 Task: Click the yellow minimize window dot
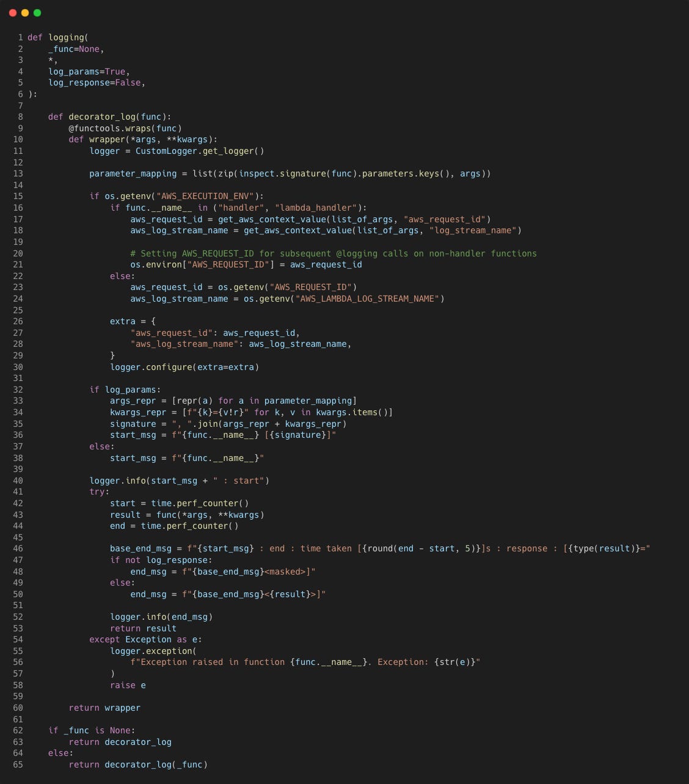pyautogui.click(x=25, y=13)
